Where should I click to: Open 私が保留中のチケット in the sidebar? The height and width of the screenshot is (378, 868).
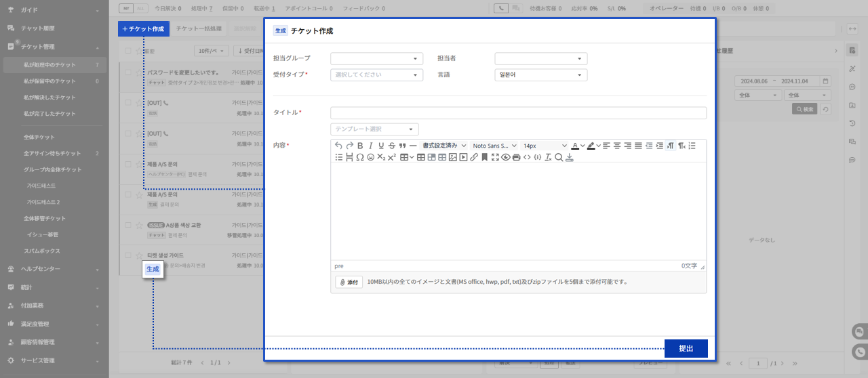(x=50, y=81)
